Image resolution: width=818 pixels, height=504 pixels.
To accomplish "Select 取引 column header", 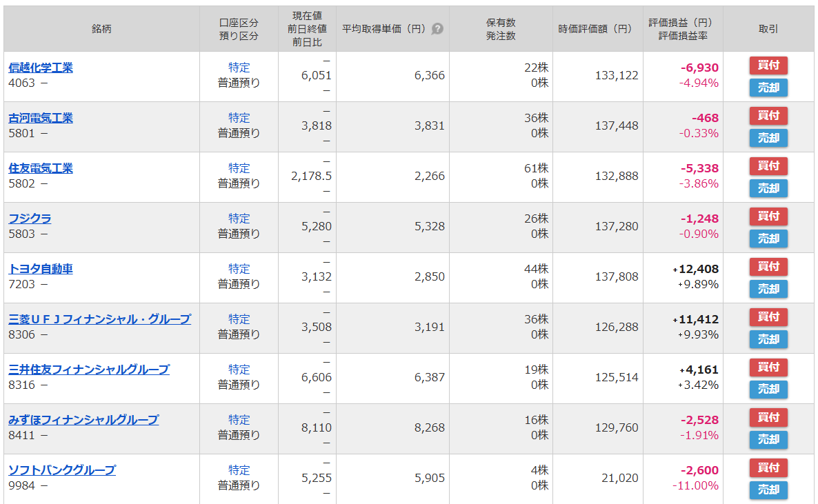I will pos(768,29).
